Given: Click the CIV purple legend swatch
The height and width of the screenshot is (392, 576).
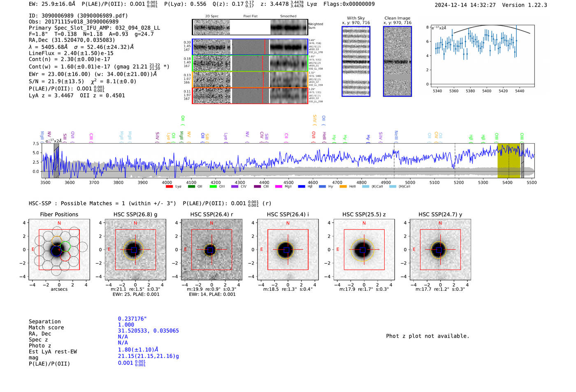Looking at the screenshot, I should click(235, 187).
